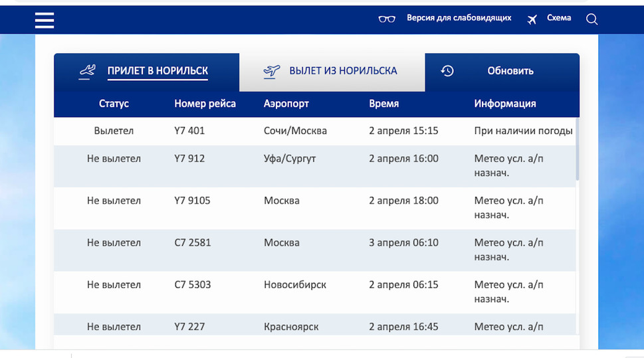644x358 pixels.
Task: Click the airplane icon beside Схема
Action: (532, 19)
